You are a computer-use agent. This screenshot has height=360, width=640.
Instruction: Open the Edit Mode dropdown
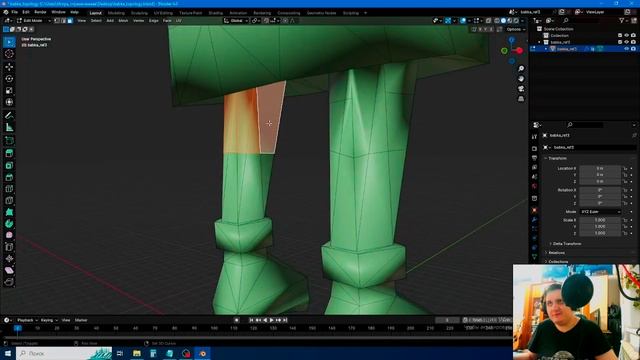(33, 20)
